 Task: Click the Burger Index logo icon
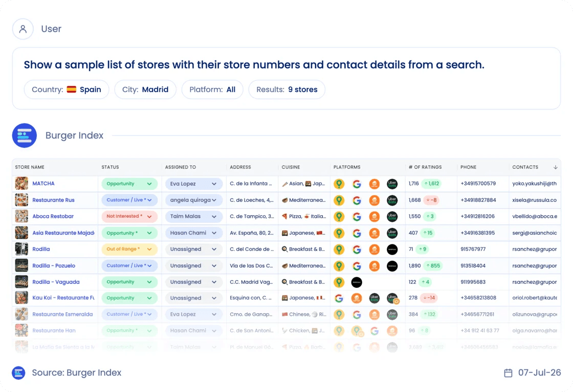(x=25, y=135)
